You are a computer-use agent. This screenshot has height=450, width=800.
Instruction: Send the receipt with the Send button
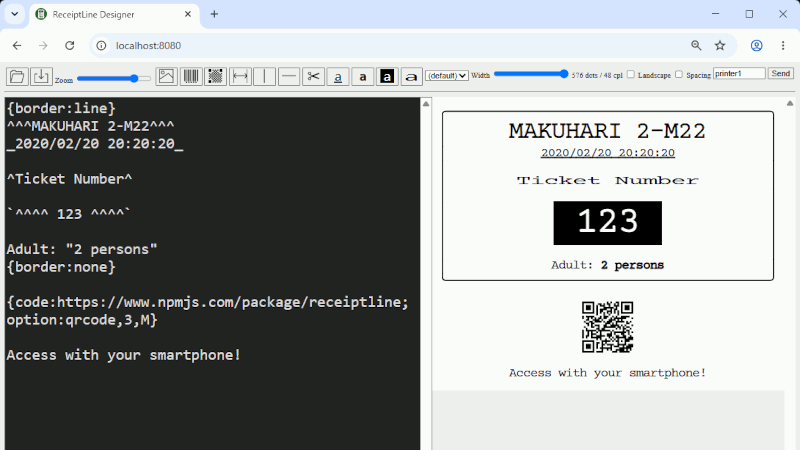(781, 73)
